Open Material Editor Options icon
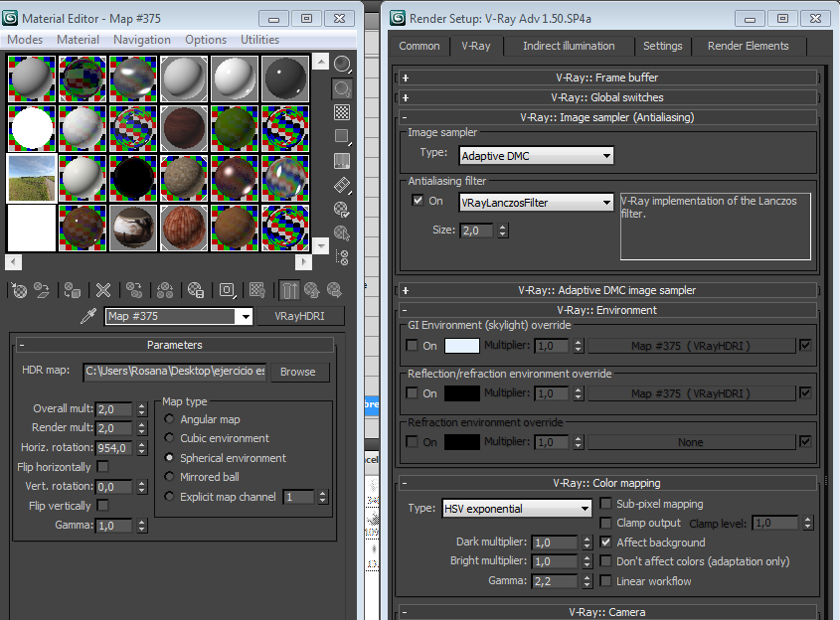 tap(342, 210)
